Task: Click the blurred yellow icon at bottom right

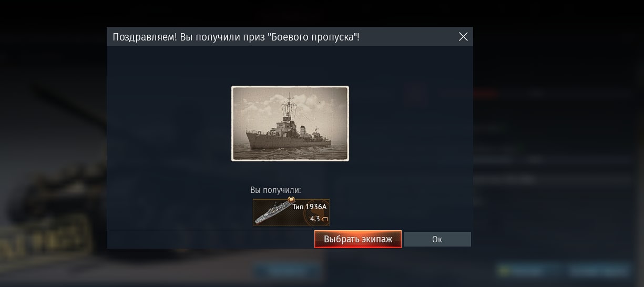Action: point(504,271)
